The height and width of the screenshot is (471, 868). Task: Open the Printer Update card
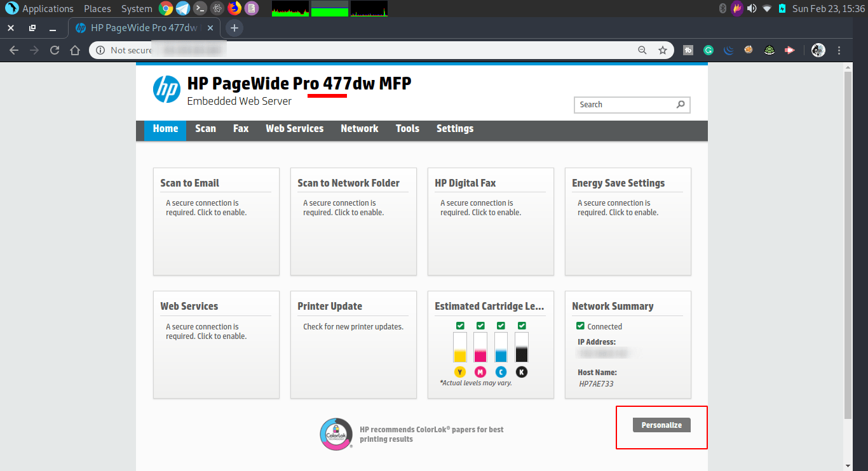click(353, 345)
